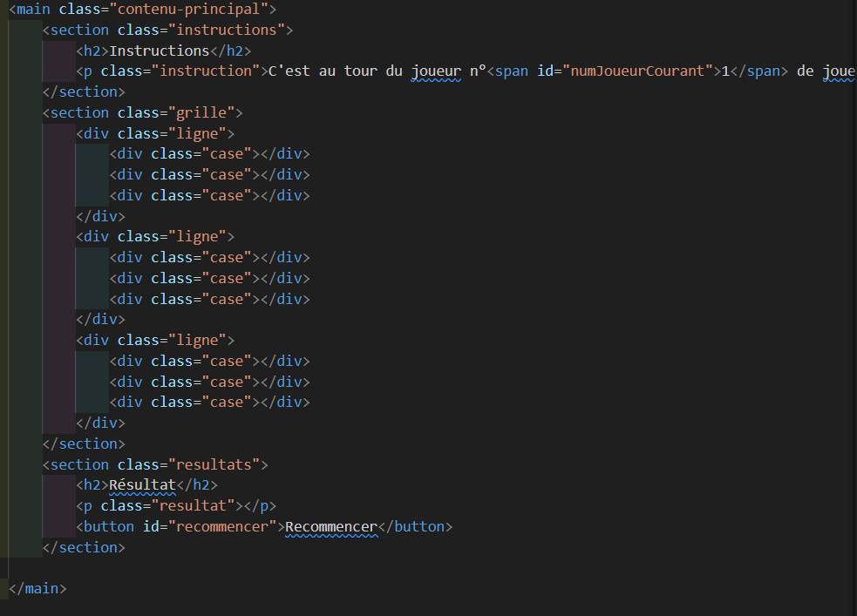Click the underlined Résultat heading text
The height and width of the screenshot is (616, 857).
coord(143,484)
